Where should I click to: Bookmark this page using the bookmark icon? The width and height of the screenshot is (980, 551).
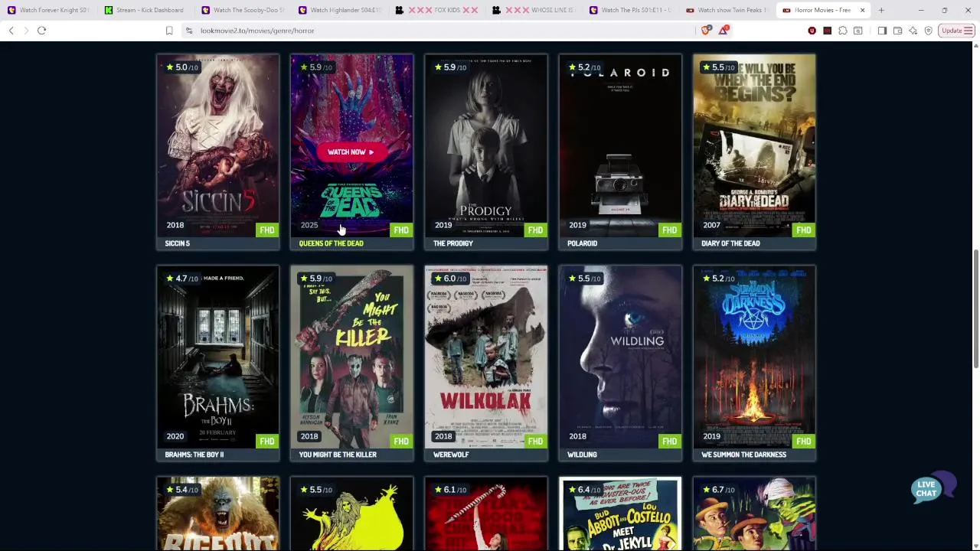click(169, 31)
